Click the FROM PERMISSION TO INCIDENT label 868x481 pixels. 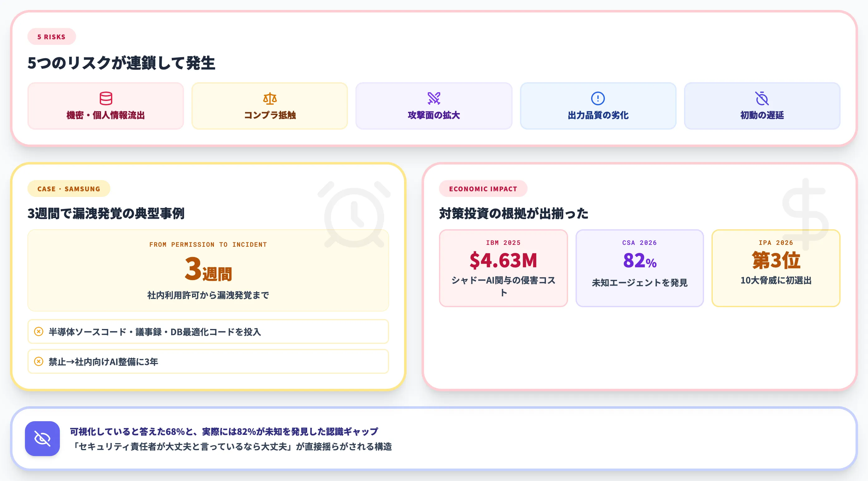[x=208, y=244]
